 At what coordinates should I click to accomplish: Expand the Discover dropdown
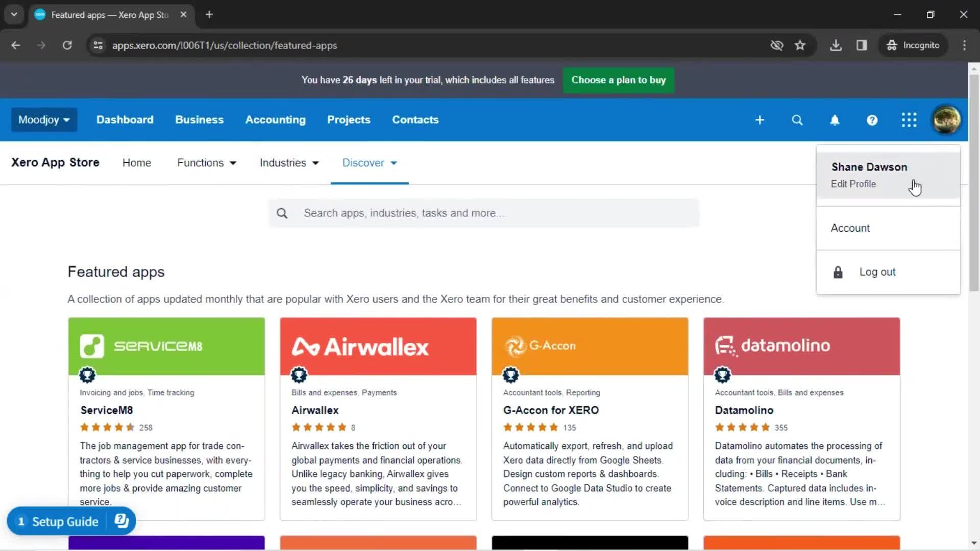(x=370, y=163)
